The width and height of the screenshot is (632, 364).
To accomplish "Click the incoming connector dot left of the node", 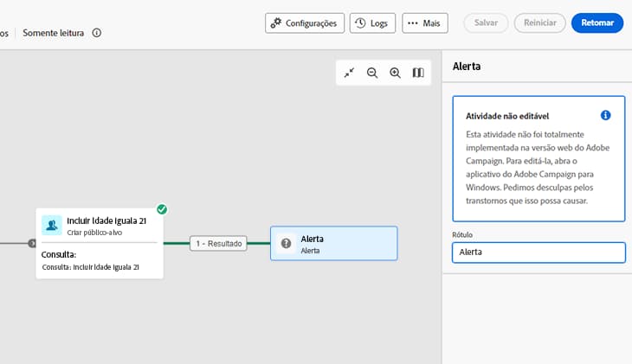I will [32, 243].
